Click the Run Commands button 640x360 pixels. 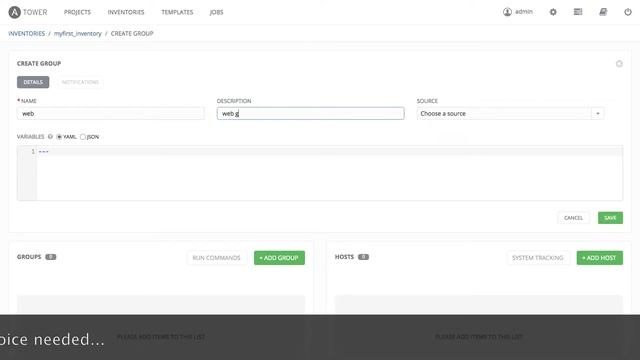(216, 258)
